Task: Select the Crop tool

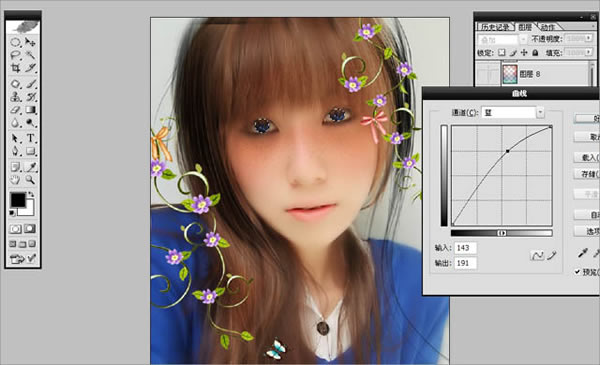Action: (x=15, y=68)
